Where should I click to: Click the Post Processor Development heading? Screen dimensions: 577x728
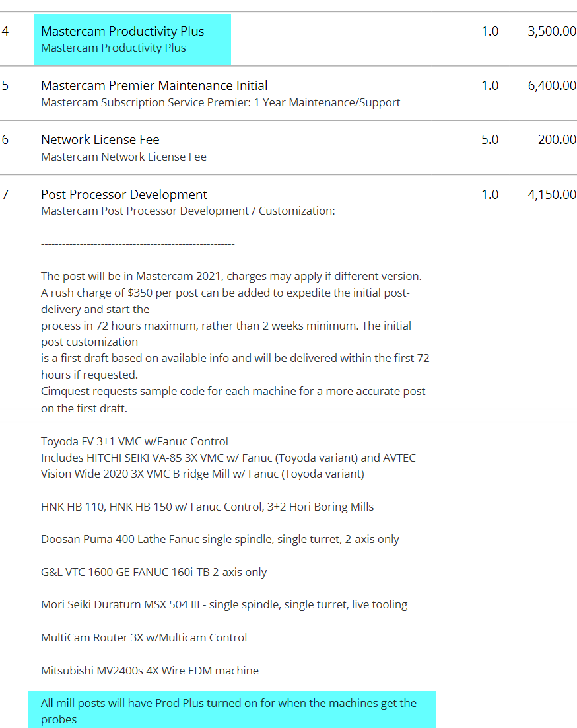(123, 194)
